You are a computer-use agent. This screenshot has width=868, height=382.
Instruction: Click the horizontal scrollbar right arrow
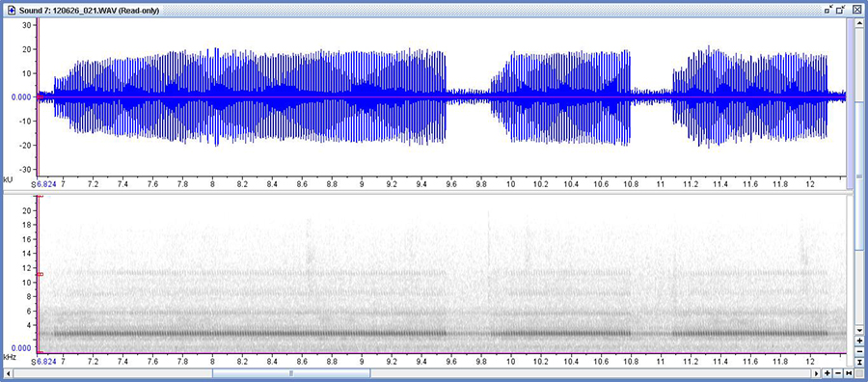816,373
